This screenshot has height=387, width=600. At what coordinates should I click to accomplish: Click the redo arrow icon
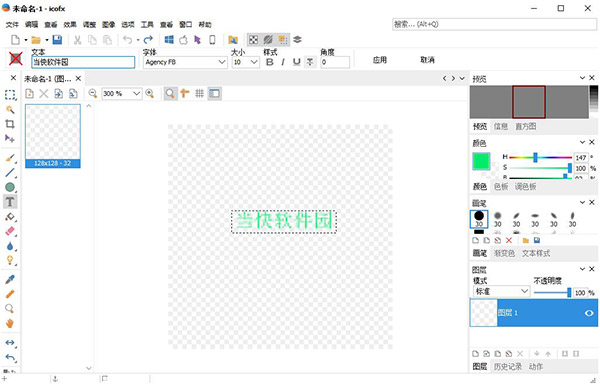[148, 39]
